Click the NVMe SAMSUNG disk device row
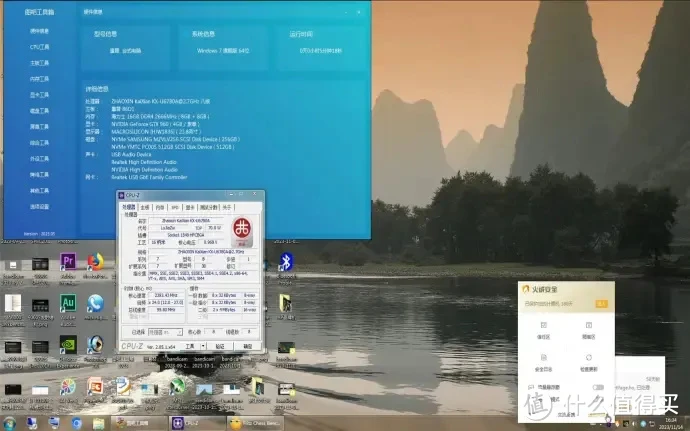Viewport: 690px width, 431px height. click(x=175, y=139)
